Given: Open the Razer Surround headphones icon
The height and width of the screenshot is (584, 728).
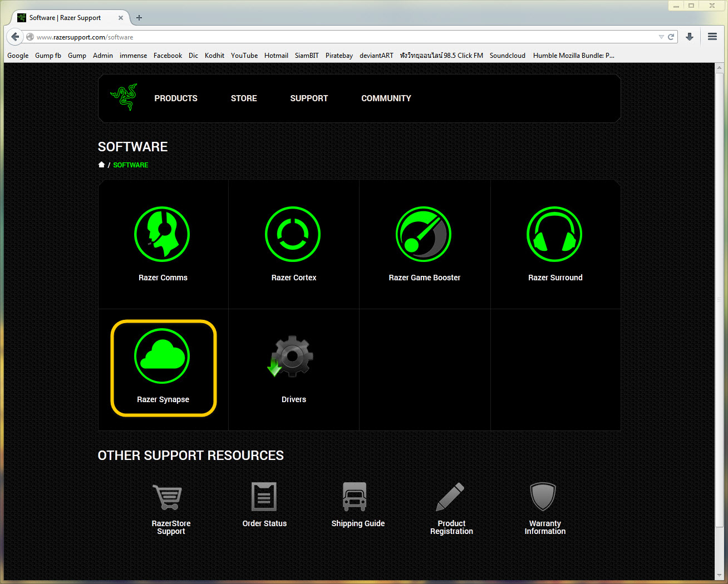Looking at the screenshot, I should (x=554, y=234).
